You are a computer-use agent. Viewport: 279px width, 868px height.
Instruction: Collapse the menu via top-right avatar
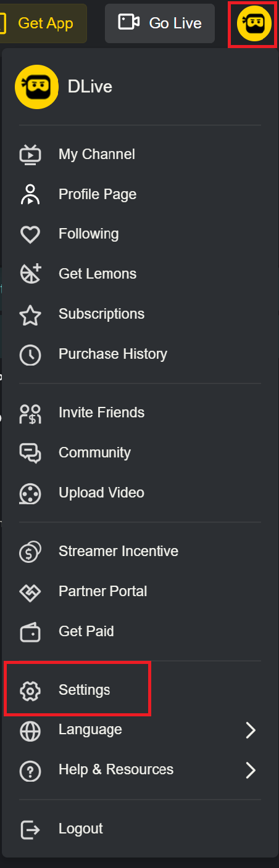[254, 23]
